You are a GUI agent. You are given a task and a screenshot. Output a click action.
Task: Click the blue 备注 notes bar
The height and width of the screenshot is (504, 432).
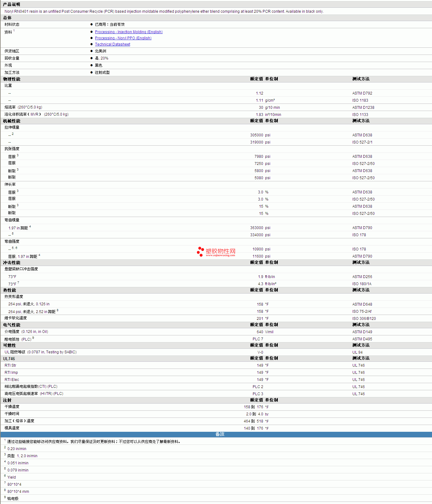(x=216, y=434)
